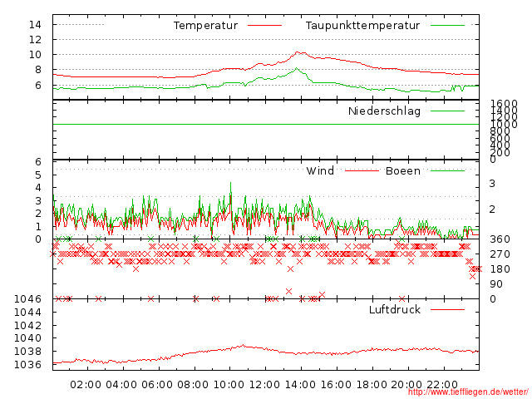Click the 22:00 time axis label
Viewport: 532px width, 399px height.
click(443, 385)
